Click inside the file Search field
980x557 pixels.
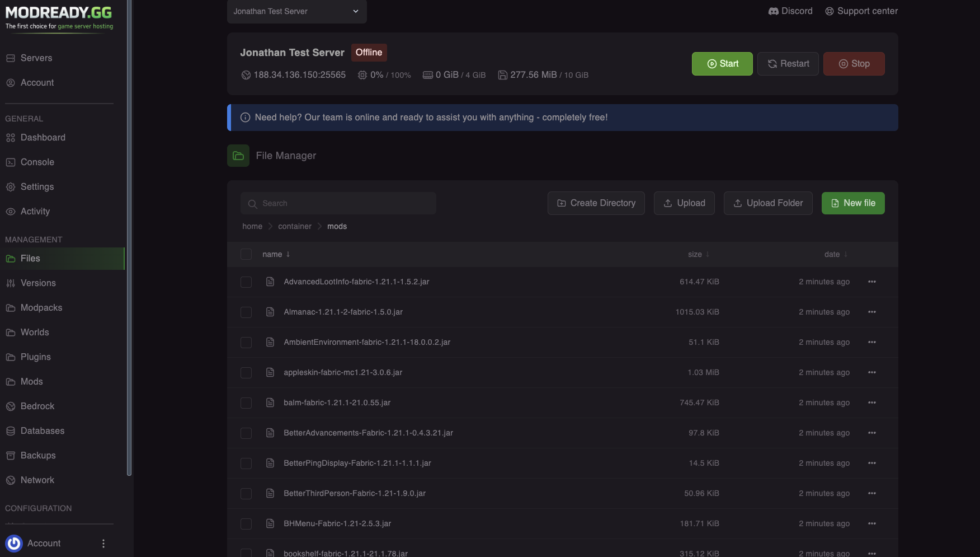coord(338,203)
